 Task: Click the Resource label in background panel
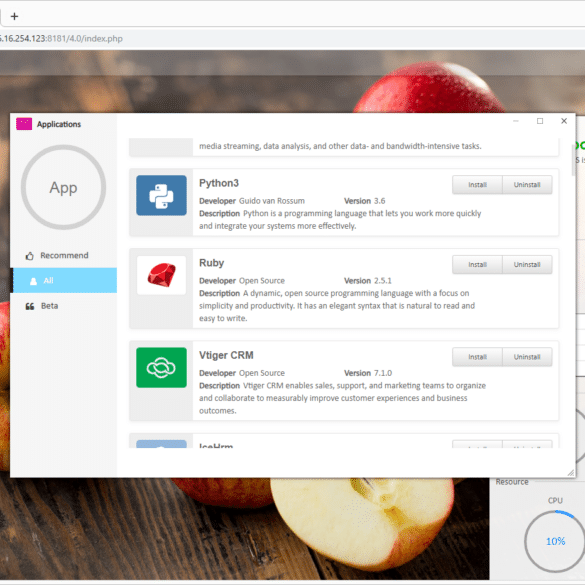[512, 482]
